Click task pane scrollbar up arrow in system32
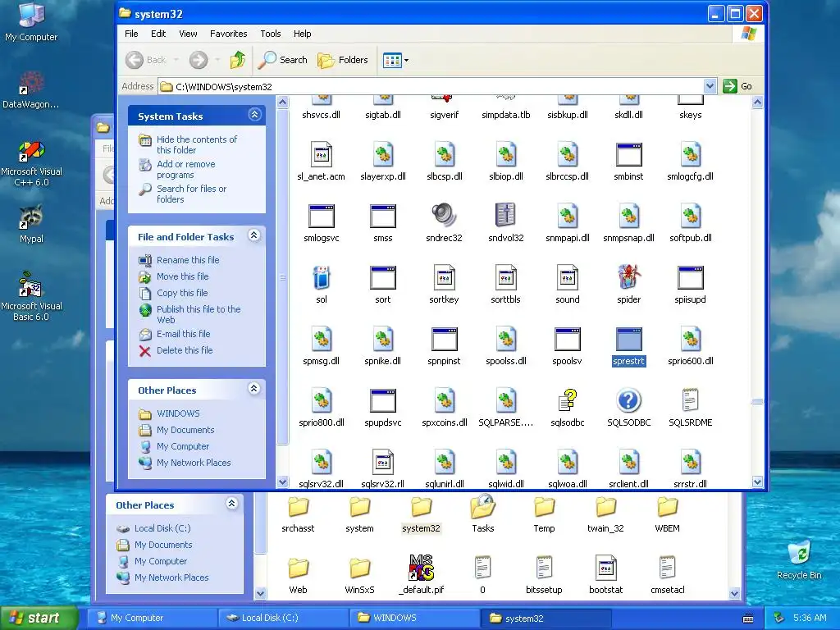 pyautogui.click(x=282, y=102)
